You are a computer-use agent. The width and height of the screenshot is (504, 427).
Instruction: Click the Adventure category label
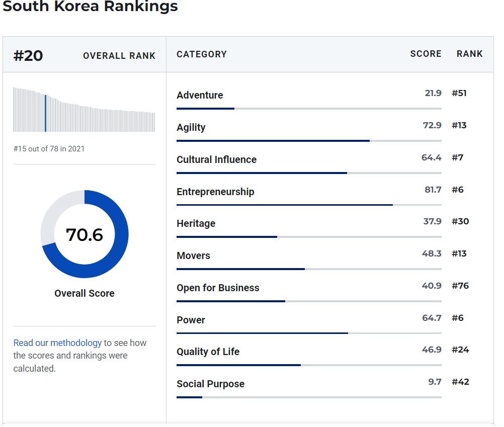[x=200, y=95]
